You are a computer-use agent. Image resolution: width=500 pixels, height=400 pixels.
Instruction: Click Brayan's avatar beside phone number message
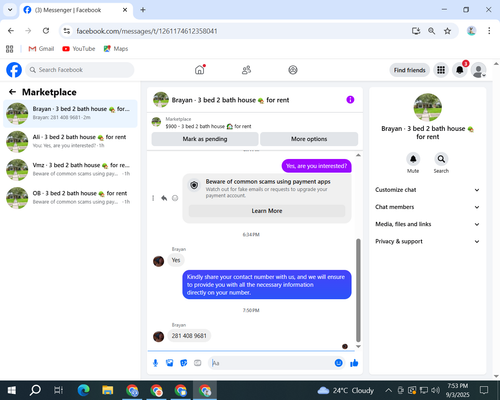point(158,337)
